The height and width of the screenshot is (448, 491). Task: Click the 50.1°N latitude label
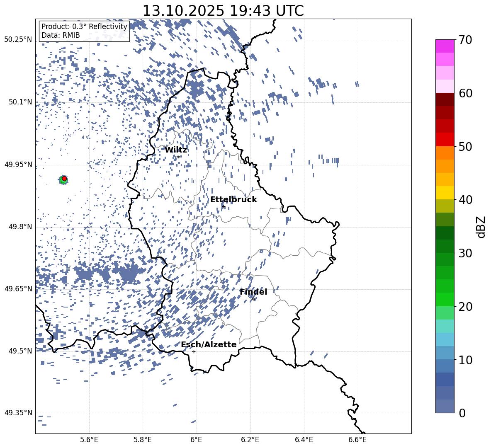click(20, 102)
